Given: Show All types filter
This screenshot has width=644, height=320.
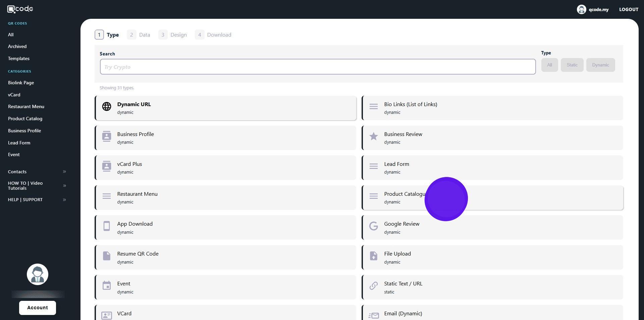Looking at the screenshot, I should [549, 65].
